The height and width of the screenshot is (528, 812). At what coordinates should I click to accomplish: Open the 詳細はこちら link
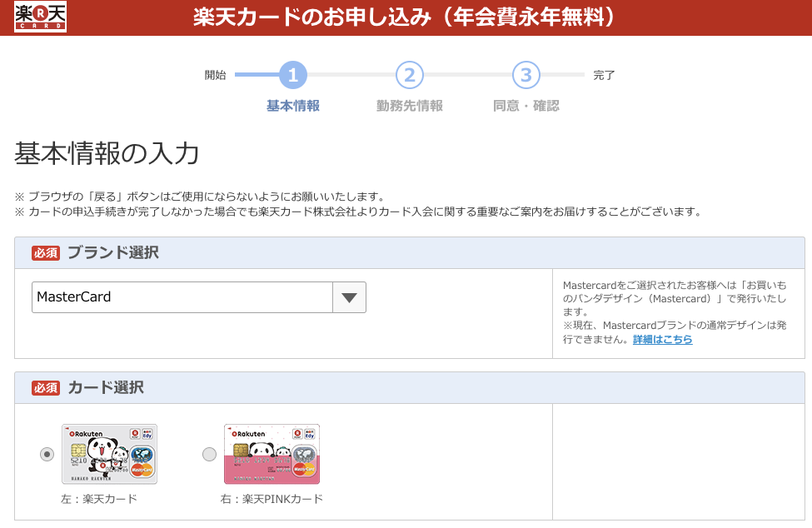point(662,340)
